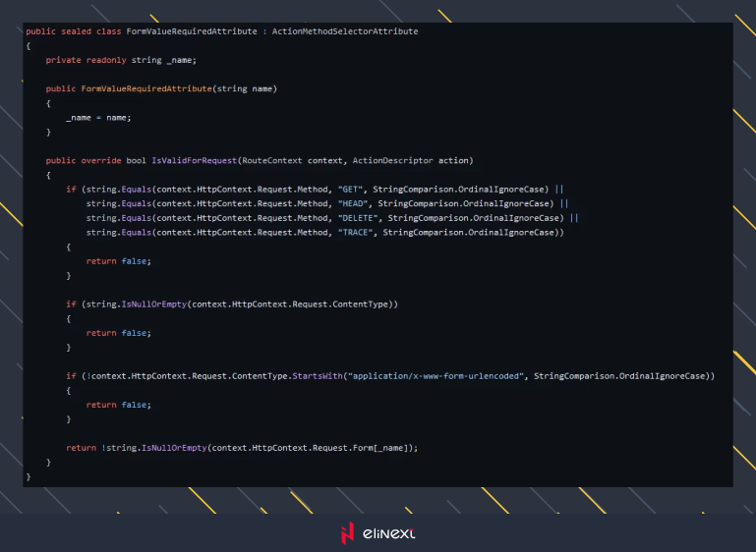Click the Elinext red logo icon
This screenshot has height=552, width=756.
(346, 533)
